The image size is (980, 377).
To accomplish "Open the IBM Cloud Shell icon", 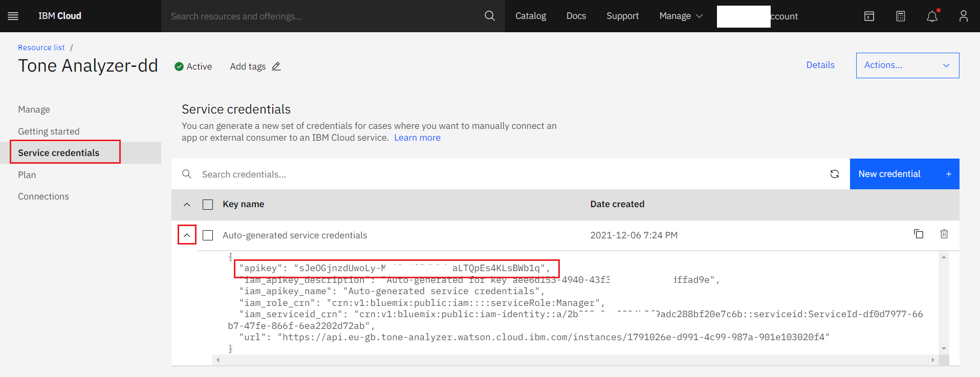I will coord(869,16).
